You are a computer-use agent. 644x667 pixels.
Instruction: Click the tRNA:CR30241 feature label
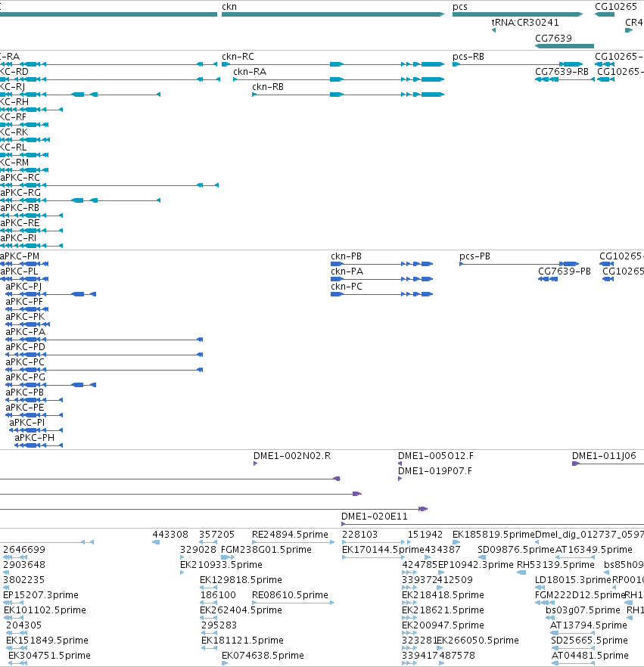tap(525, 23)
